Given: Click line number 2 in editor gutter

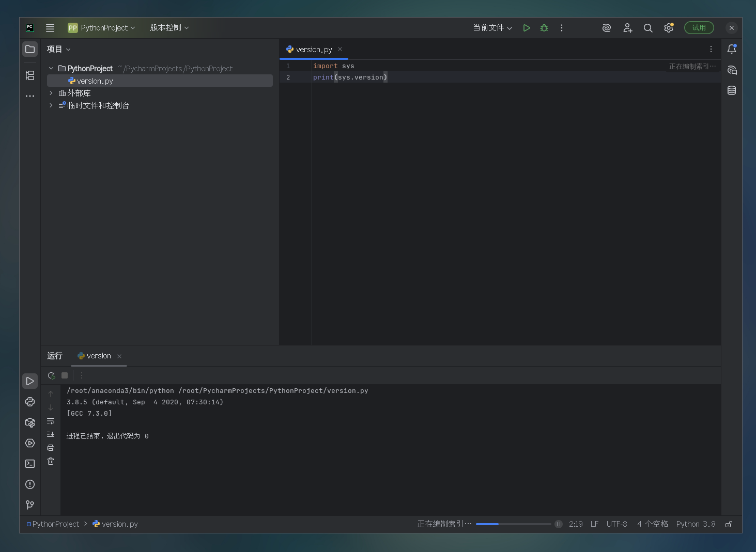Looking at the screenshot, I should [x=288, y=77].
